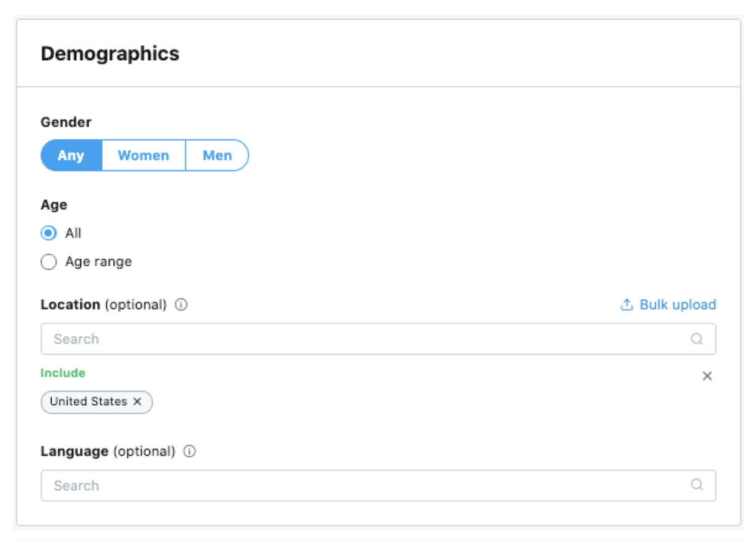Click the Language (optional) label
Viewport: 756px width, 541px height.
108,452
